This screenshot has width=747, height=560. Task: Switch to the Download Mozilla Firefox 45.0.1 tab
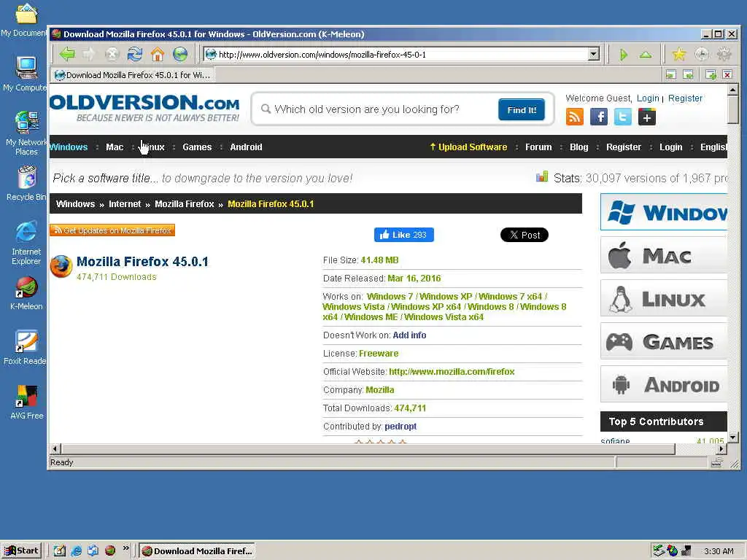tap(133, 75)
